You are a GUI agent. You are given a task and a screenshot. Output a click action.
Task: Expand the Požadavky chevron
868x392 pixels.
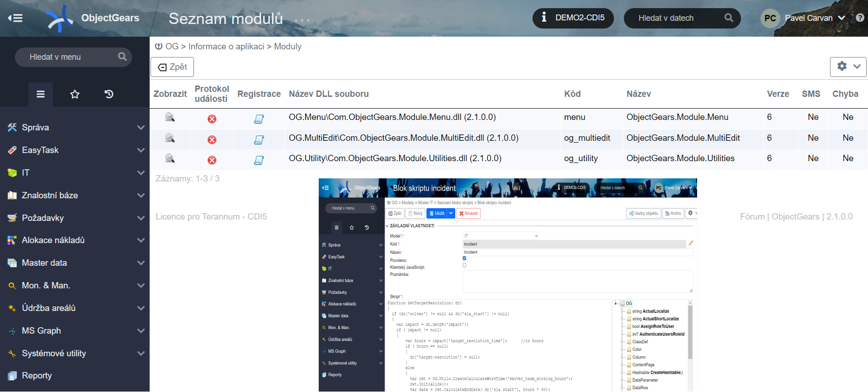(141, 218)
